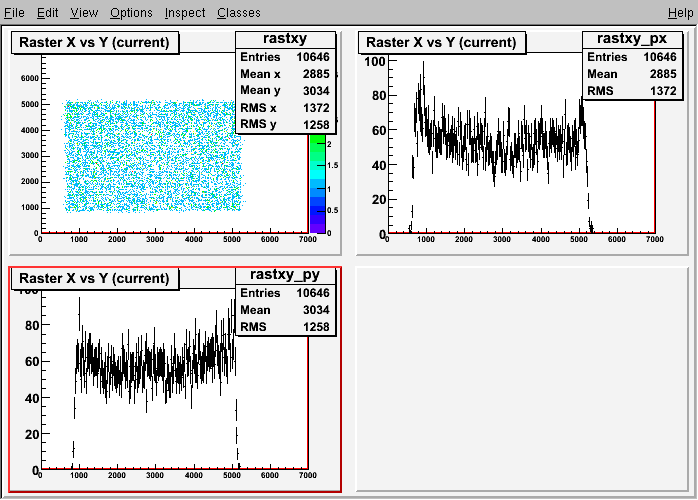Viewport: 698px width, 500px height.
Task: Click 'RMS 1372' in rastxy_px stats
Action: pyautogui.click(x=632, y=91)
